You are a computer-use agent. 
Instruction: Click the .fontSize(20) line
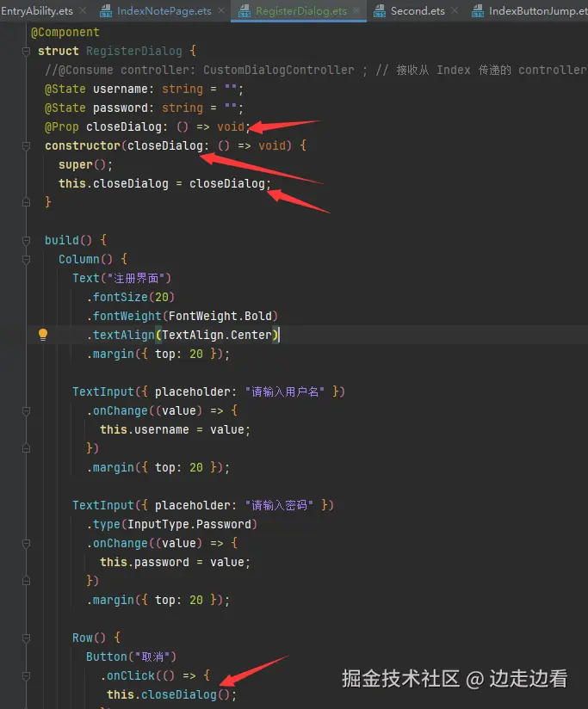coord(131,298)
